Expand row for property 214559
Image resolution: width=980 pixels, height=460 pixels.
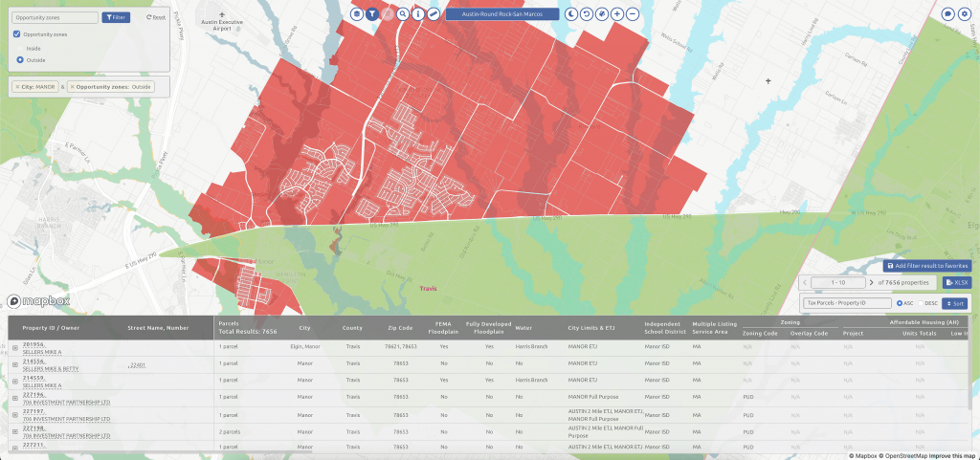coord(15,382)
